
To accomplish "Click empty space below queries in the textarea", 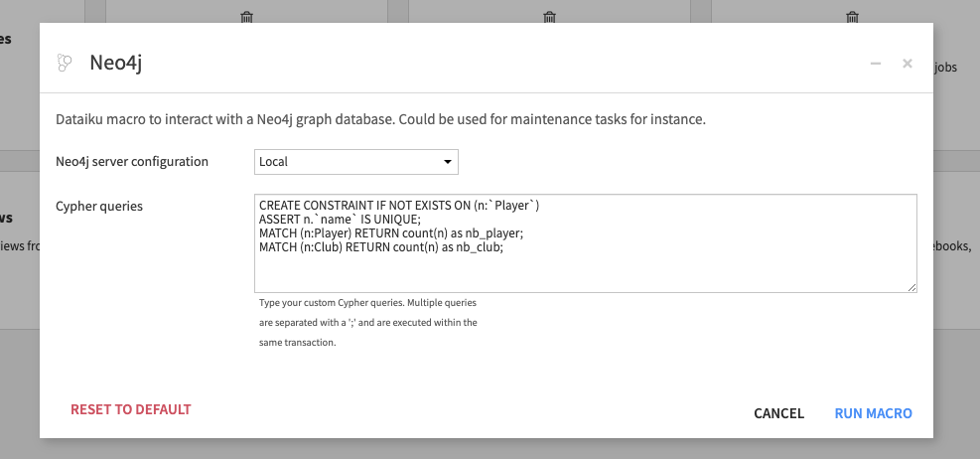I will (x=584, y=272).
